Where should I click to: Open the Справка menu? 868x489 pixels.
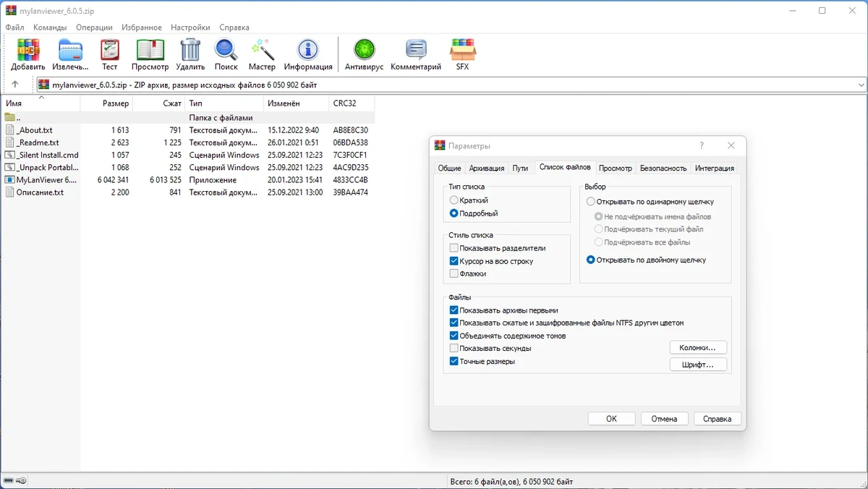234,27
